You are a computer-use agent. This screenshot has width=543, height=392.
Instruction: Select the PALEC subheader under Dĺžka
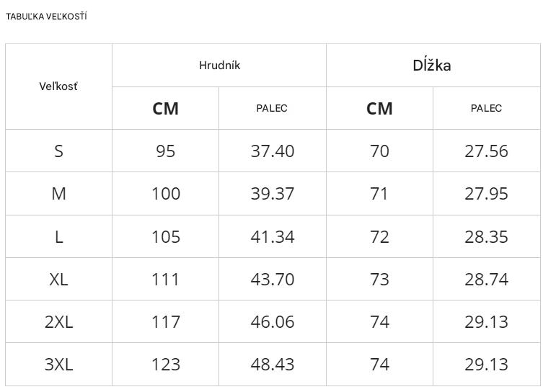click(x=486, y=109)
